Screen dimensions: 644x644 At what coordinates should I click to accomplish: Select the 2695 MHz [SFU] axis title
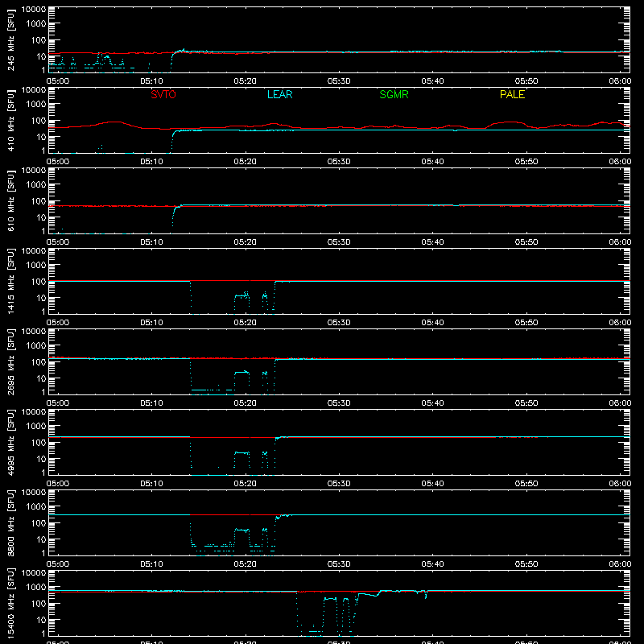coord(11,361)
